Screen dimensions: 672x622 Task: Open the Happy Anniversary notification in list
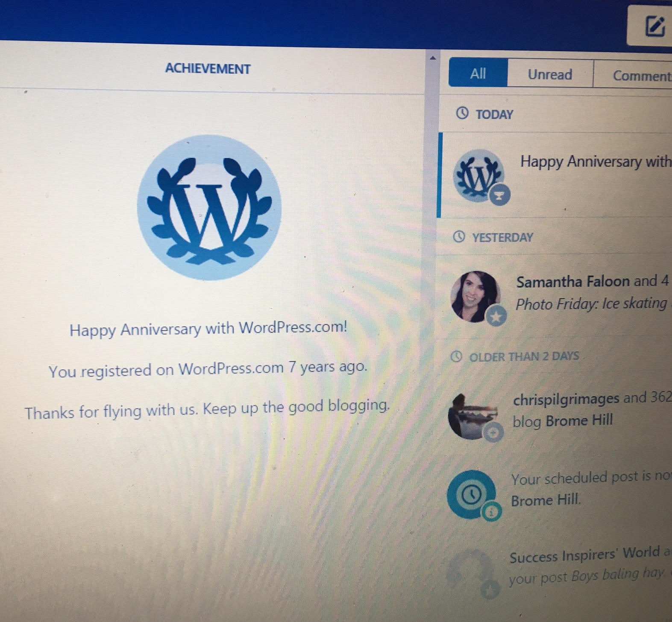point(556,175)
